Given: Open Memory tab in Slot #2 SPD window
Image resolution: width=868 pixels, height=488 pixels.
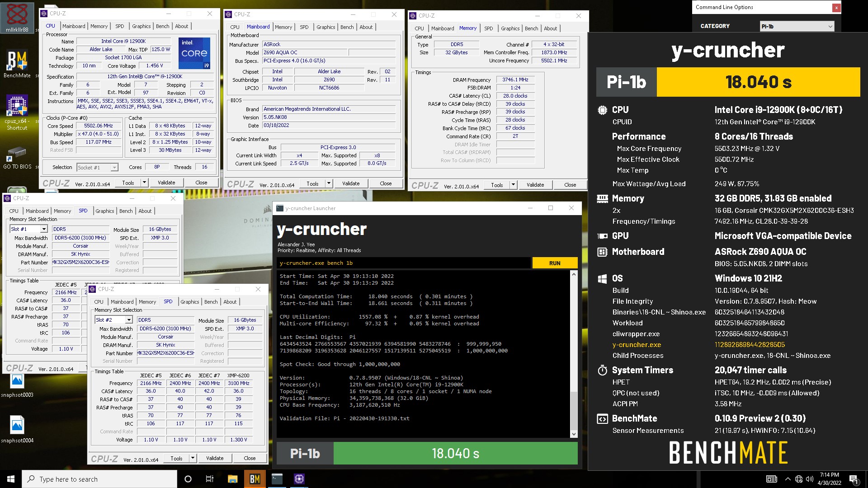Looking at the screenshot, I should [x=147, y=302].
